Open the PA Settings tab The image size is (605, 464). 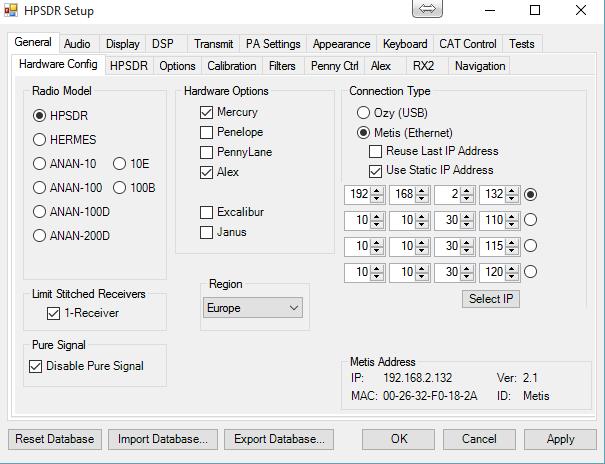click(x=273, y=44)
